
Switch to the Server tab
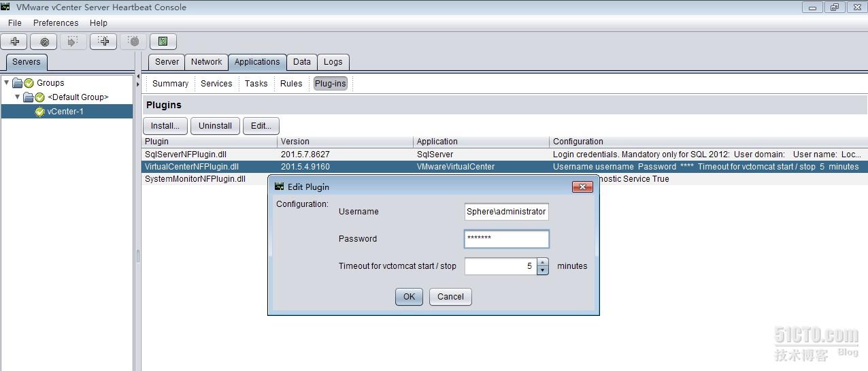[167, 62]
